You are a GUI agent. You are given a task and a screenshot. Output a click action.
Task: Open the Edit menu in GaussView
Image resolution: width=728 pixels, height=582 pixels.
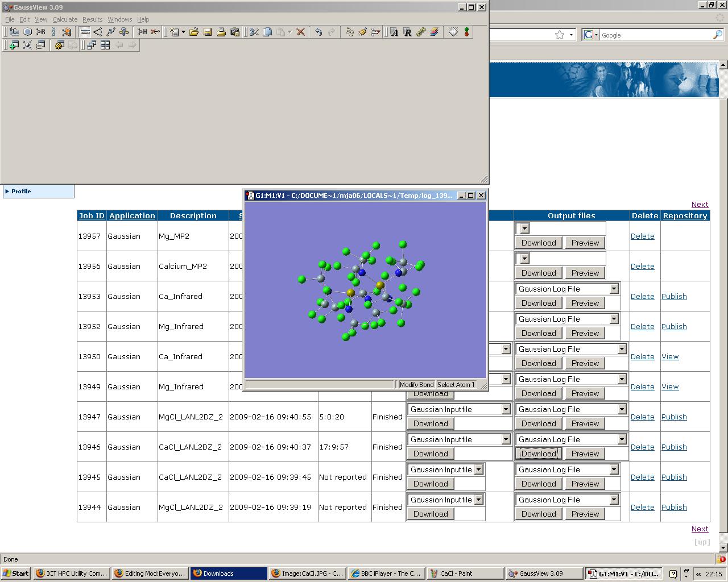coord(24,19)
